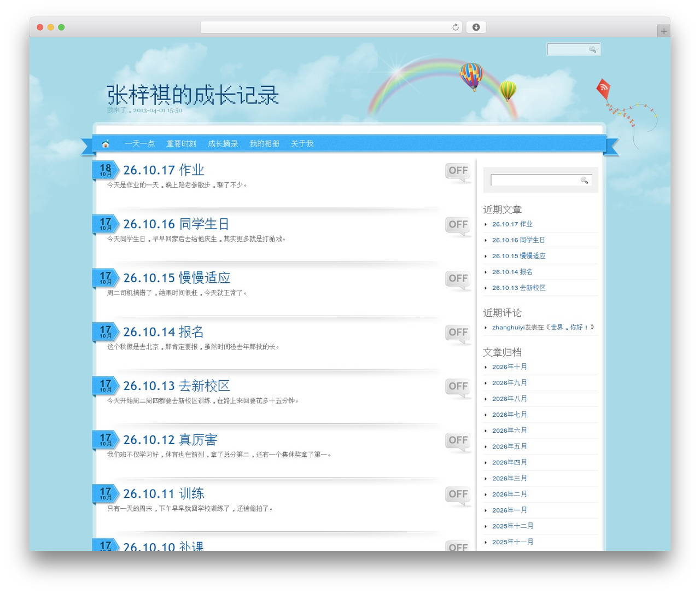
Task: Click OFF comment bubble for 26.10.17 作业
Action: 458,172
